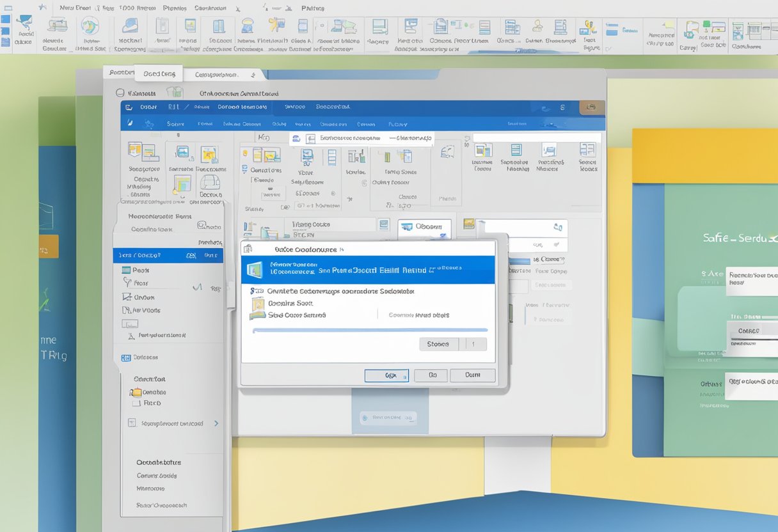Click the small image icon left of input field
The width and height of the screenshot is (778, 532).
click(x=469, y=223)
